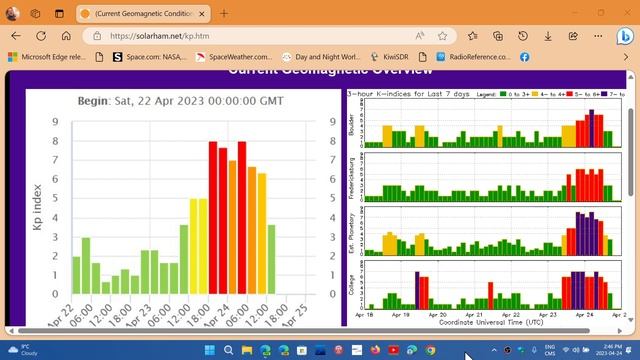Click the Coordinate Universal Time label

(x=491, y=322)
